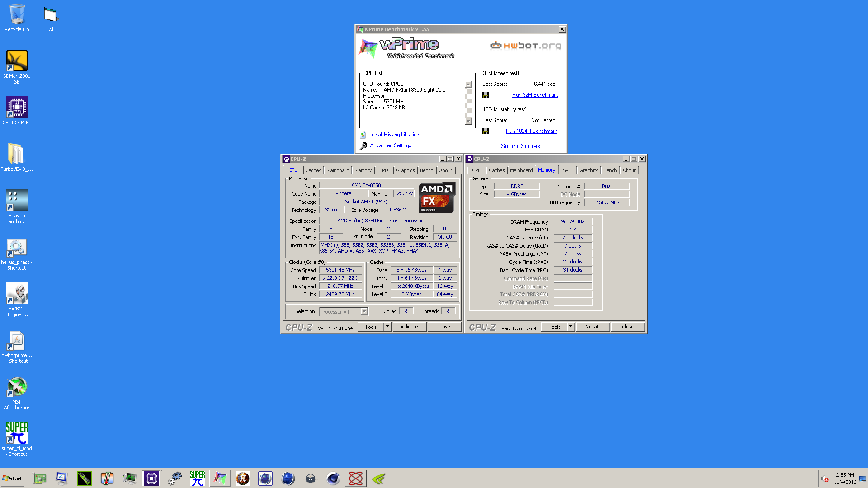Click the wPrime CPU List scroll-down arrow
The image size is (868, 488).
pos(468,121)
